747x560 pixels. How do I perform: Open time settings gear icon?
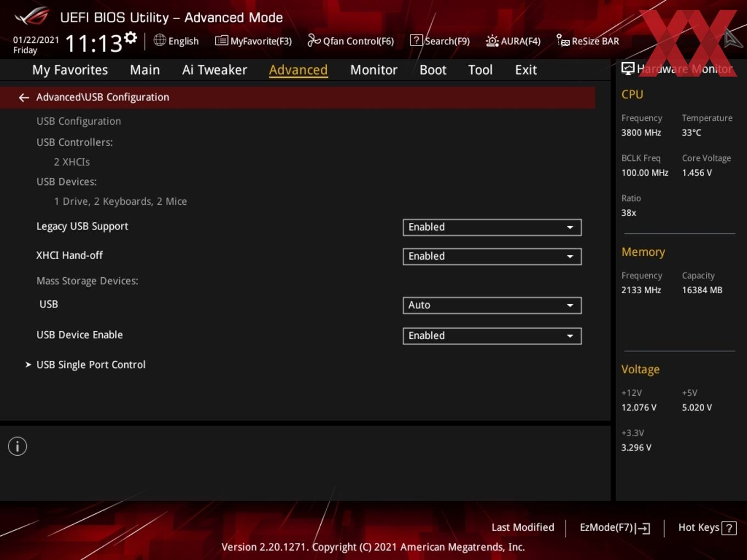130,37
